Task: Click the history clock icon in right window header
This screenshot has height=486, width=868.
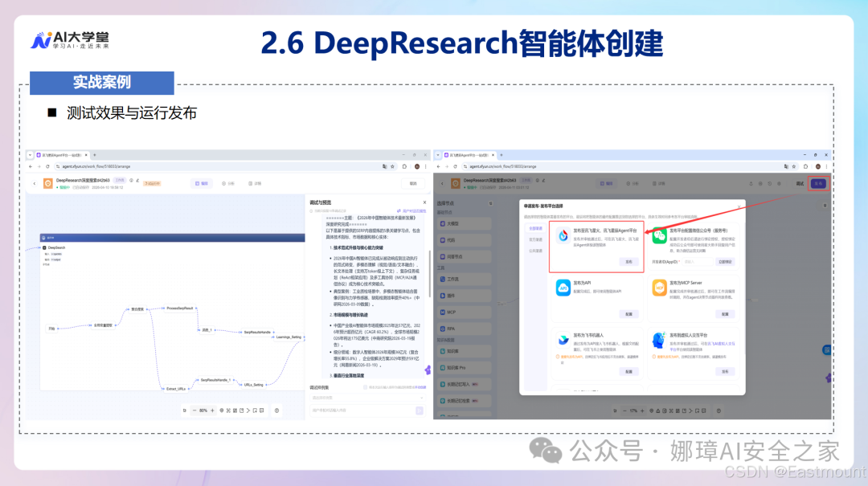Action: (769, 183)
